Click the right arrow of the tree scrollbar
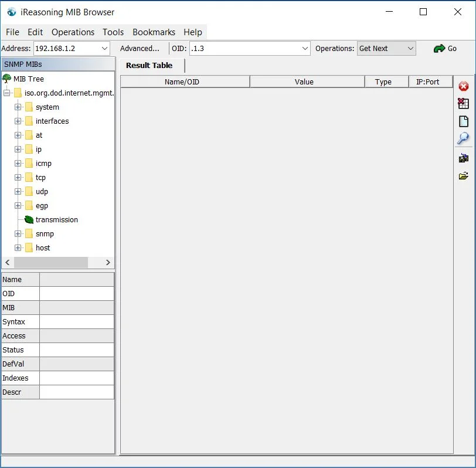The height and width of the screenshot is (468, 476). point(109,262)
